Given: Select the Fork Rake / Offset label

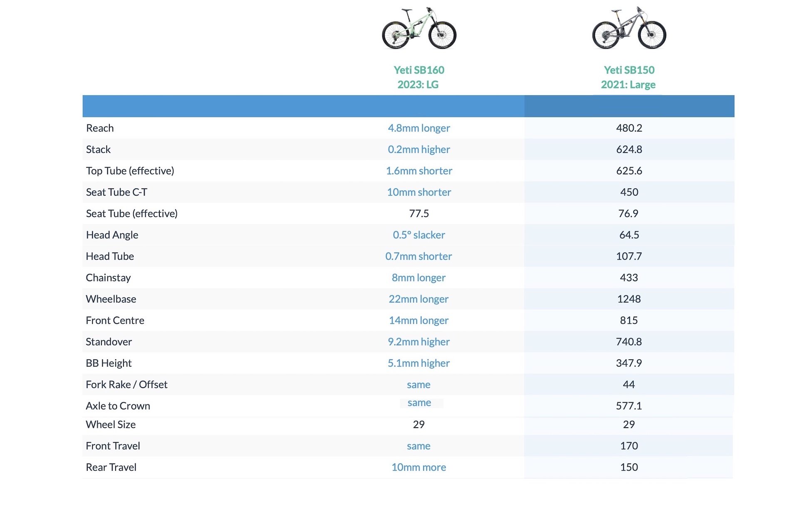Looking at the screenshot, I should point(126,385).
